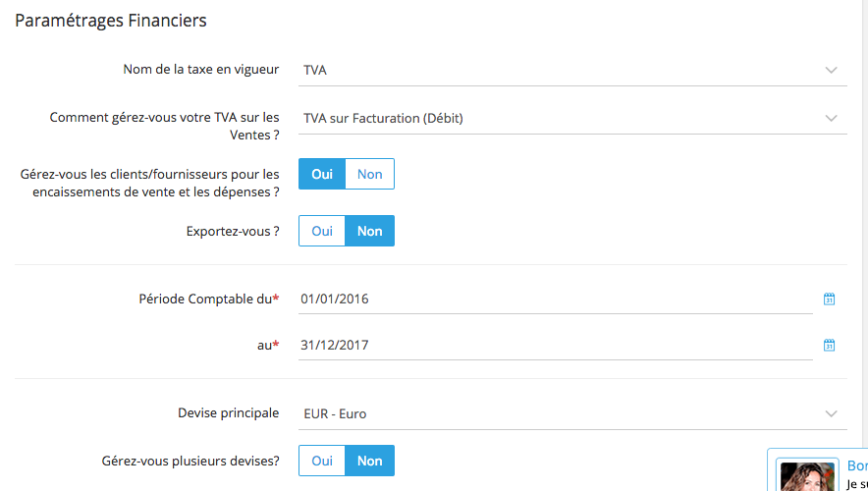Set Exportez-vous to Non

(x=370, y=231)
